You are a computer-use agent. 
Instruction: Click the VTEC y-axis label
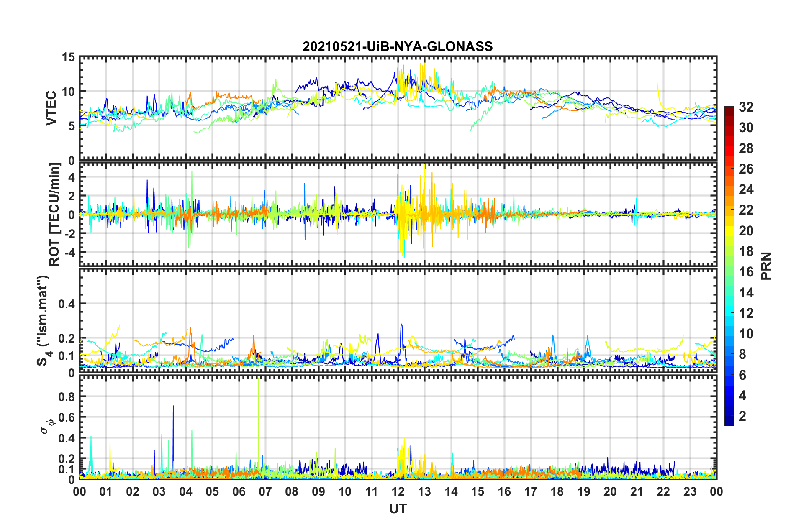click(x=51, y=108)
